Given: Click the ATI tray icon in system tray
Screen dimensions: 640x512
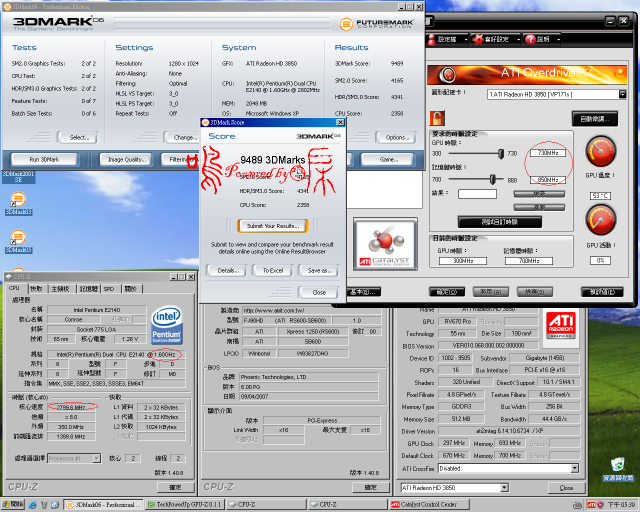Looking at the screenshot, I should (591, 505).
